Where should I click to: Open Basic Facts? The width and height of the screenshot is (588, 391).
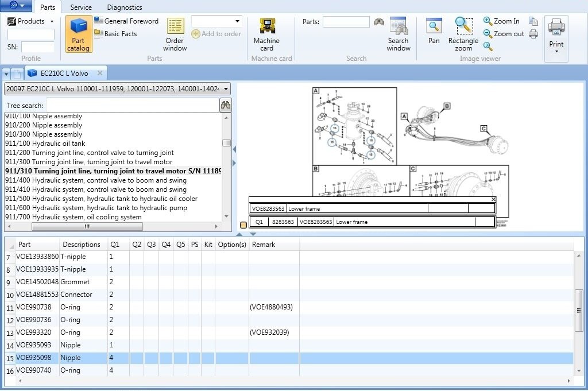coord(115,34)
